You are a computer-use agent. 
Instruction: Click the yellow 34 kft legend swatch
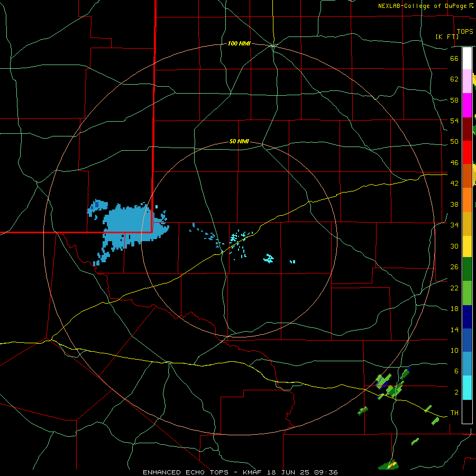[x=467, y=246]
